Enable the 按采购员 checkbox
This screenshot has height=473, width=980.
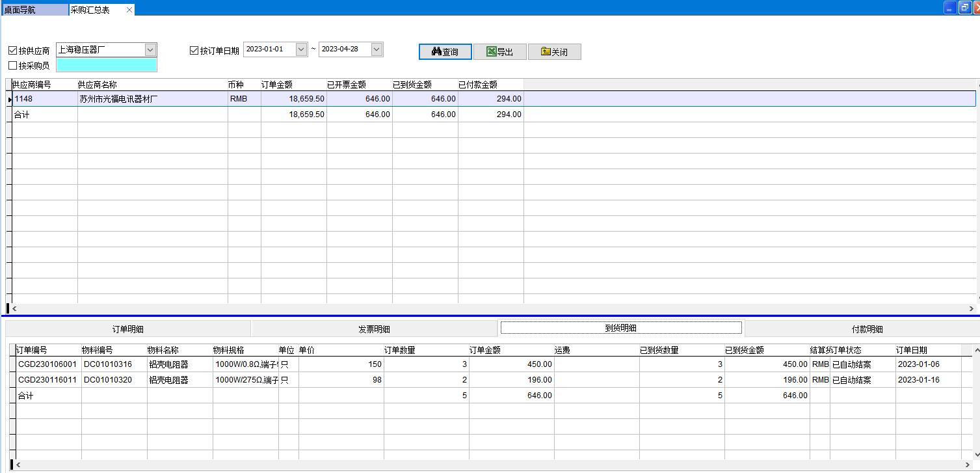(13, 66)
